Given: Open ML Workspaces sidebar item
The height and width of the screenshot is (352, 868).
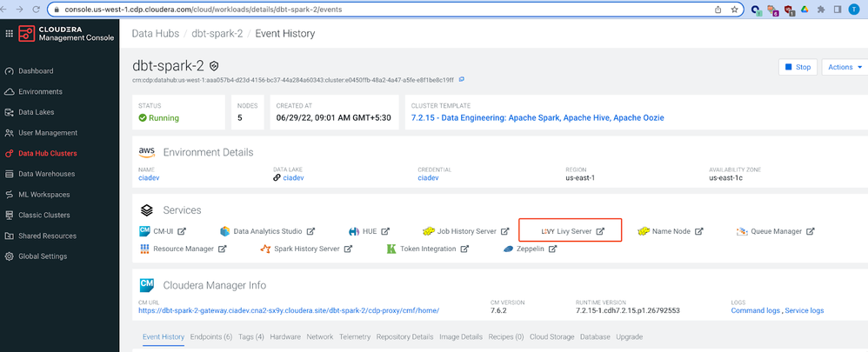Looking at the screenshot, I should pyautogui.click(x=44, y=195).
